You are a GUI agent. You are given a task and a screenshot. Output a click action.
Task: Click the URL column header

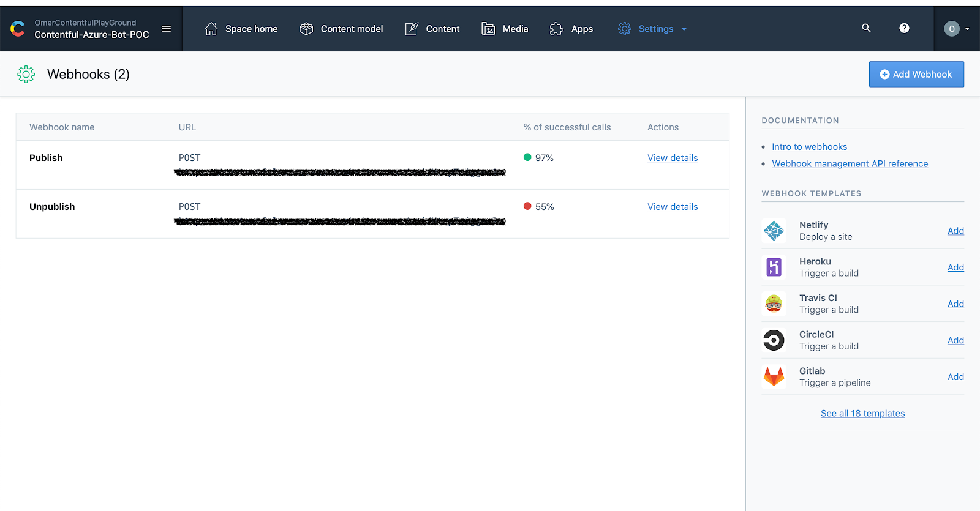click(187, 127)
